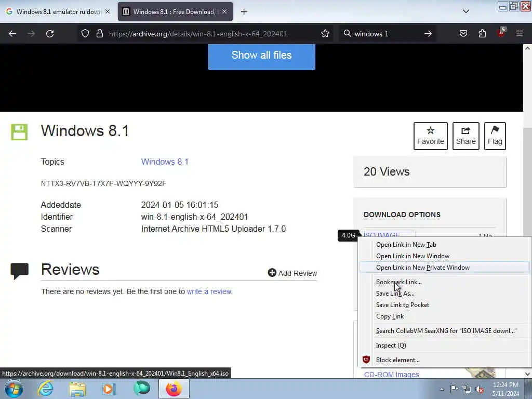Click the identifier win-8.1-english-x-64_202401 text

point(194,217)
